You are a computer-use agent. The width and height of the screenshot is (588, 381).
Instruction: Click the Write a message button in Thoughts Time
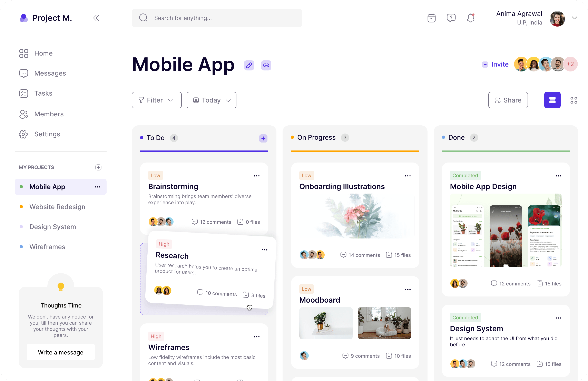60,352
